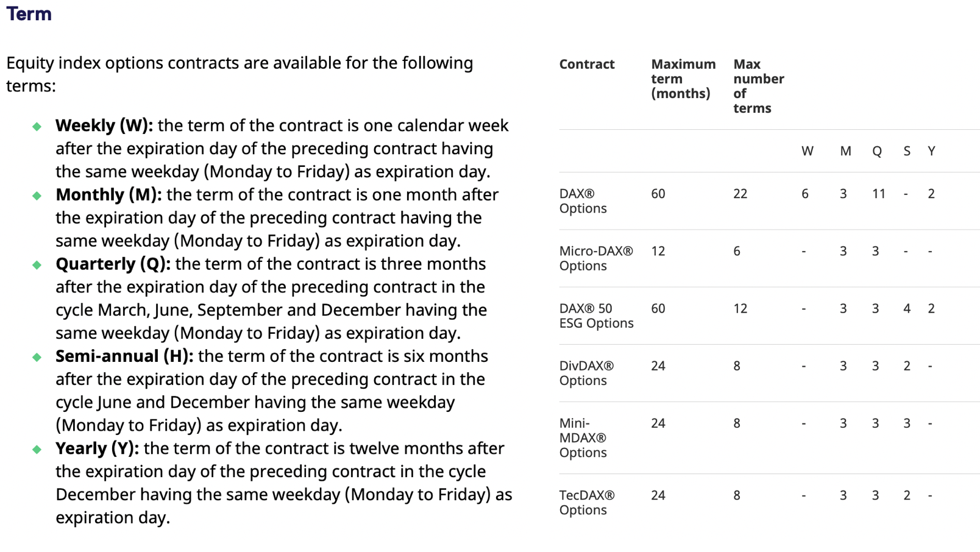Click the DAX® Options quarterly value 11
The height and width of the screenshot is (552, 980).
coord(878,194)
